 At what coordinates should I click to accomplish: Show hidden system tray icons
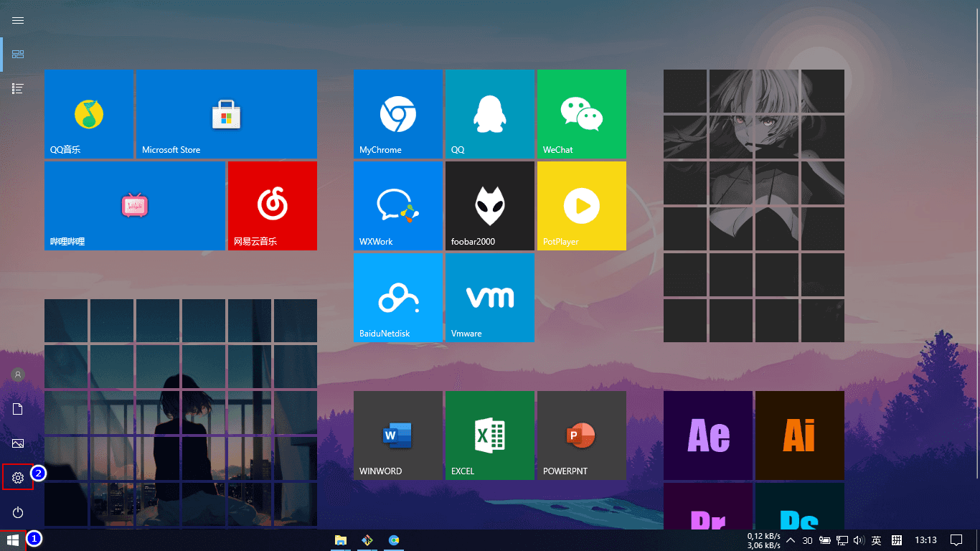point(791,540)
